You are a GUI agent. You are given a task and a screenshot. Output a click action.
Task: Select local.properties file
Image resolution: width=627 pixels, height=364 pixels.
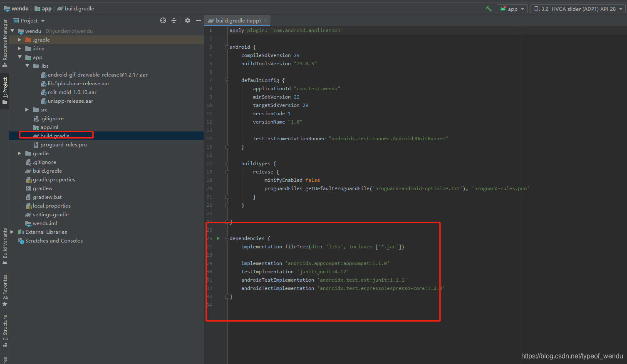[52, 206]
